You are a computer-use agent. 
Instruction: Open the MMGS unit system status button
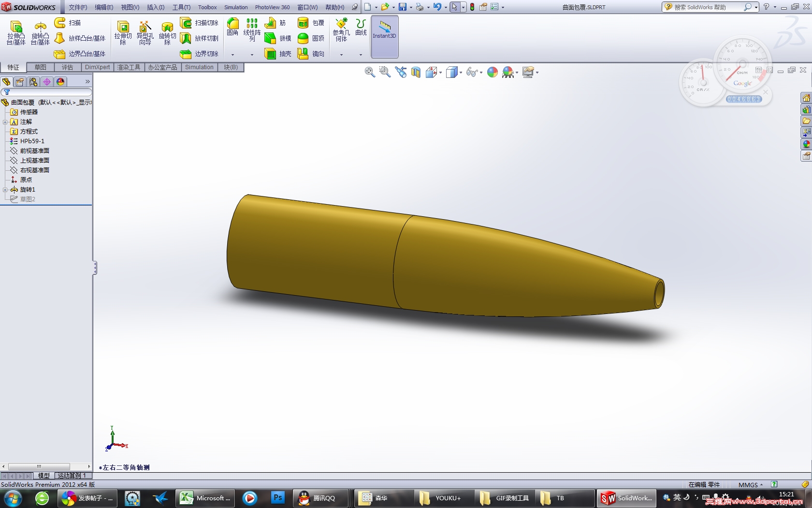[x=751, y=484]
